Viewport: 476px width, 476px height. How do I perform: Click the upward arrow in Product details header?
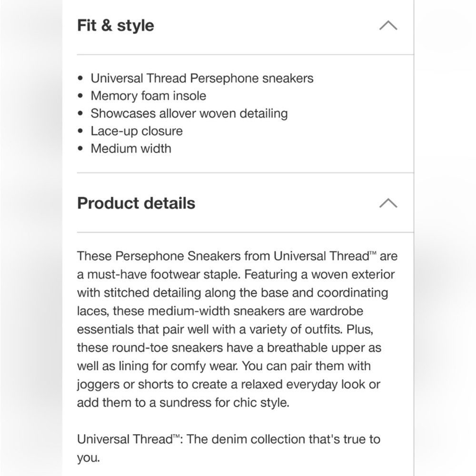[389, 204]
